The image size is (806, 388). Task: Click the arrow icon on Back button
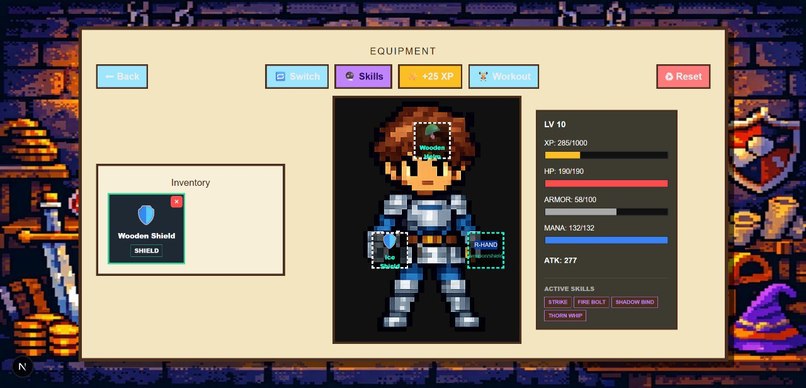pos(109,77)
